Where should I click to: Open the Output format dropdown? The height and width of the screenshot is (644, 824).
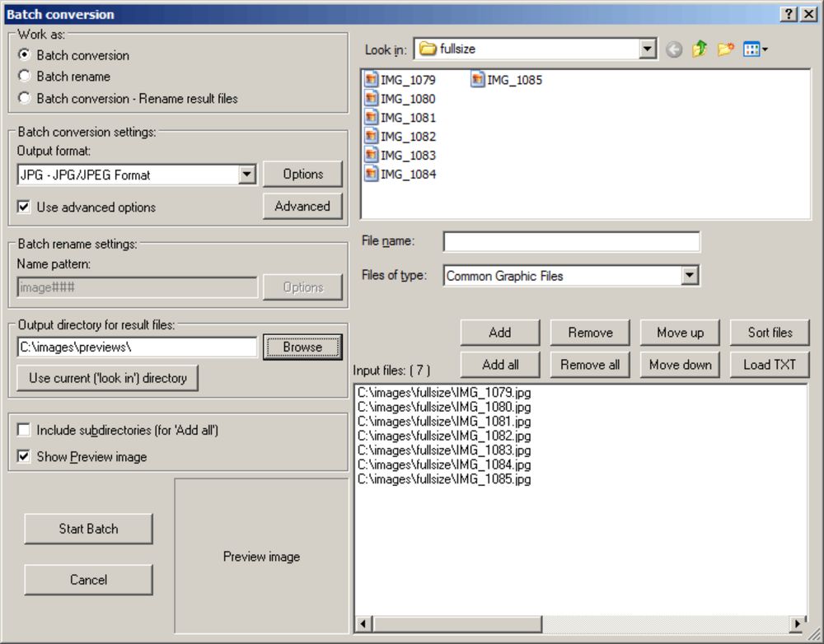click(247, 175)
